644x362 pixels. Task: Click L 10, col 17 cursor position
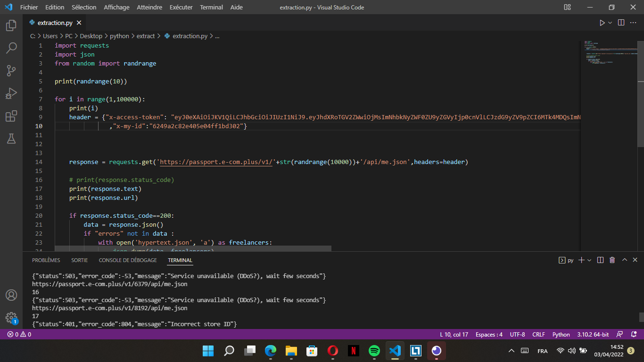pos(454,334)
